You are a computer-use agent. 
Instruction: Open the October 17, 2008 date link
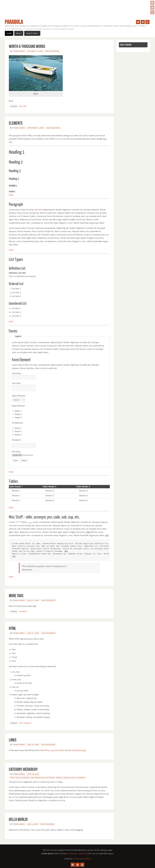click(x=35, y=51)
